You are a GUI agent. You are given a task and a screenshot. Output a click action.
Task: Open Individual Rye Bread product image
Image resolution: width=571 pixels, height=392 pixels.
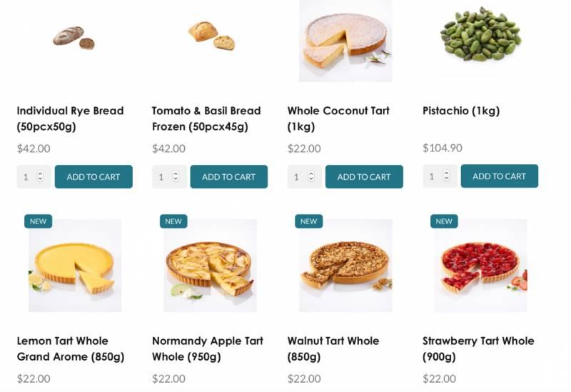(x=74, y=37)
